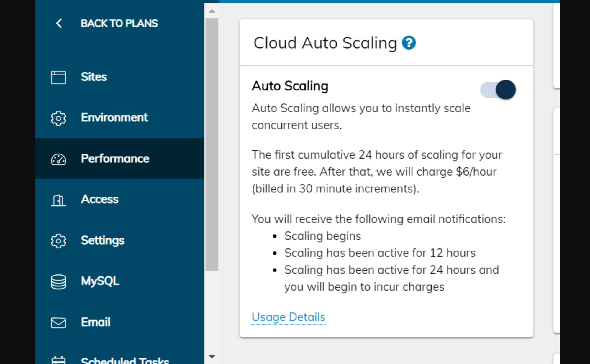590x364 pixels.
Task: Go to the MySQL section
Action: point(100,281)
